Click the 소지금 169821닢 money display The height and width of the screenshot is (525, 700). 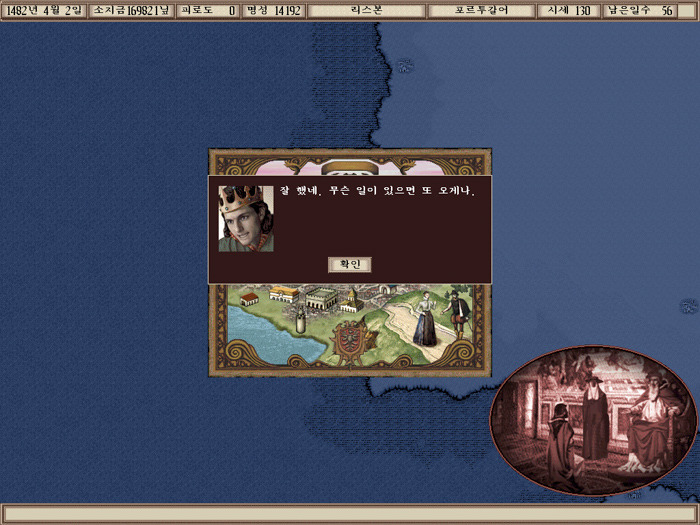click(131, 11)
